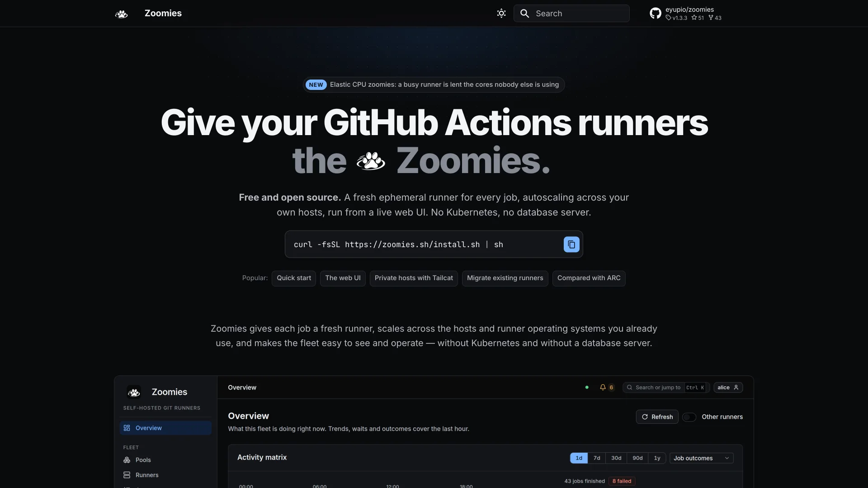
Task: Select the 90d time range tab
Action: [637, 458]
